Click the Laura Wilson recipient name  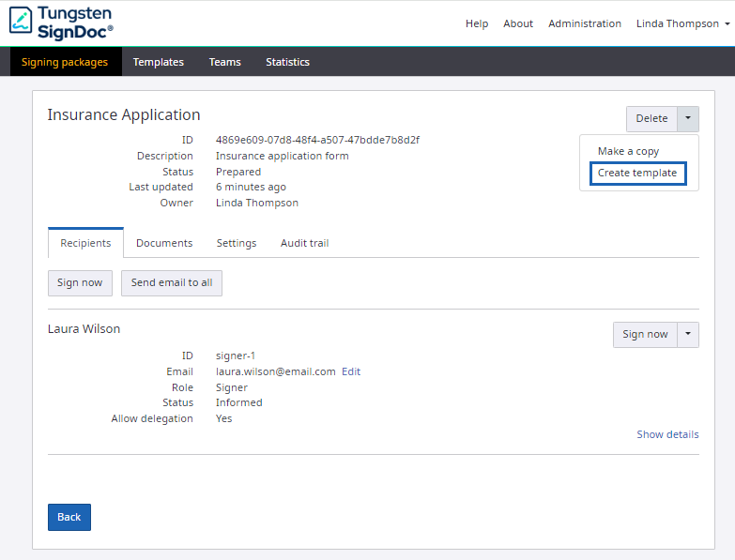coord(84,328)
